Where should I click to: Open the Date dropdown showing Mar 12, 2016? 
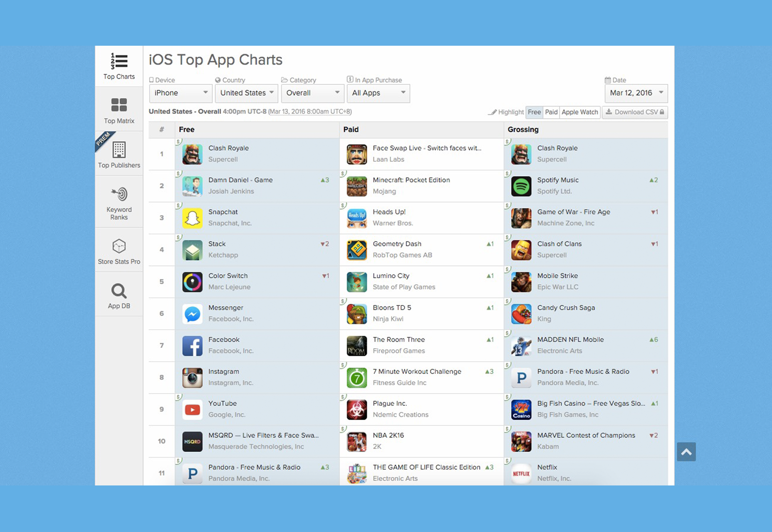pos(636,93)
